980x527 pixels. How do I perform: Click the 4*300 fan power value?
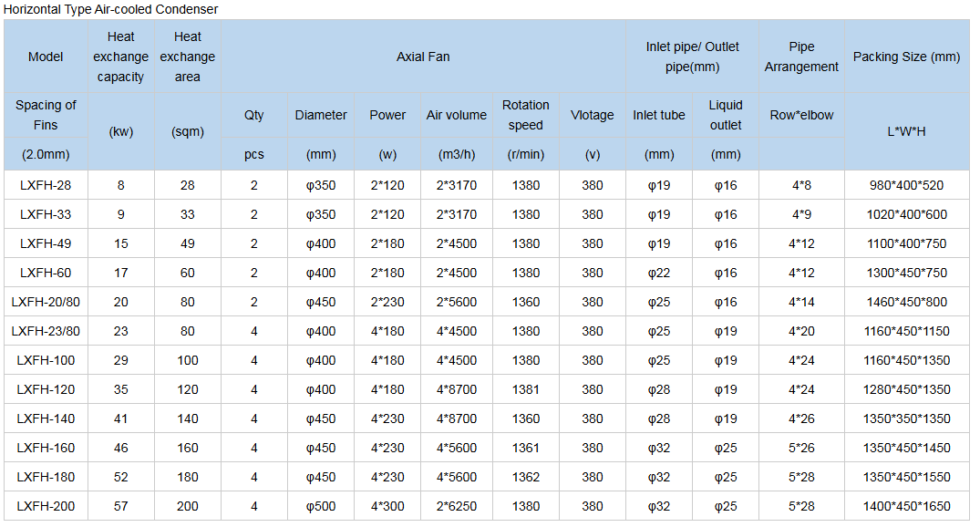pyautogui.click(x=387, y=506)
